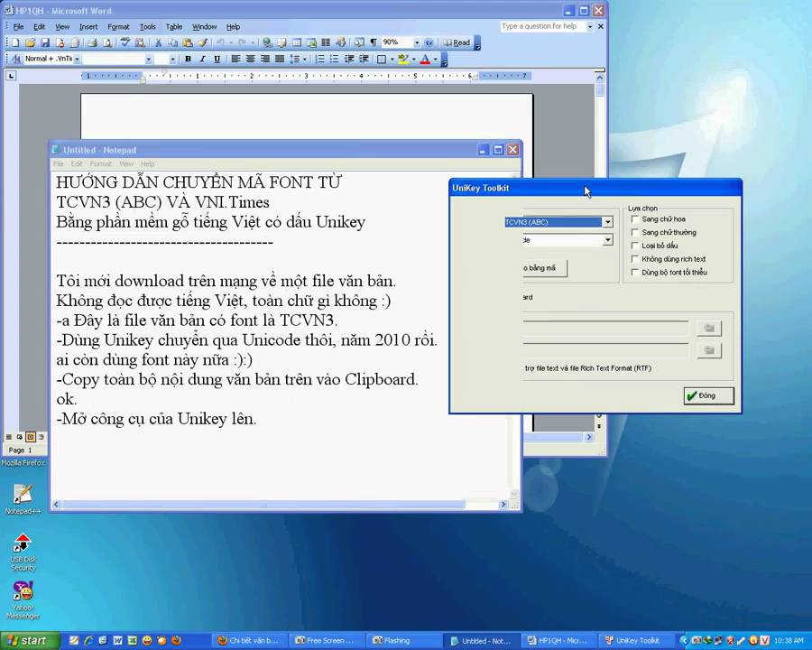This screenshot has width=812, height=650.
Task: Expand the Font Color dropdown arrow
Action: [x=436, y=59]
